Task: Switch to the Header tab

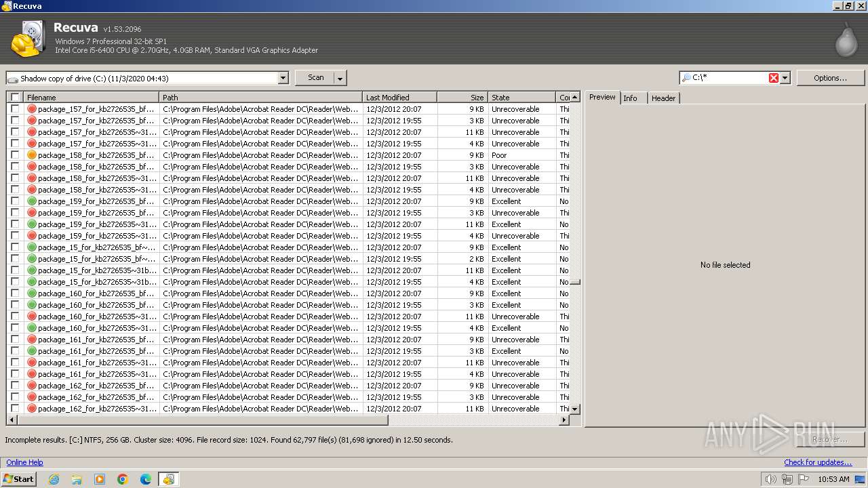Action: [x=663, y=98]
